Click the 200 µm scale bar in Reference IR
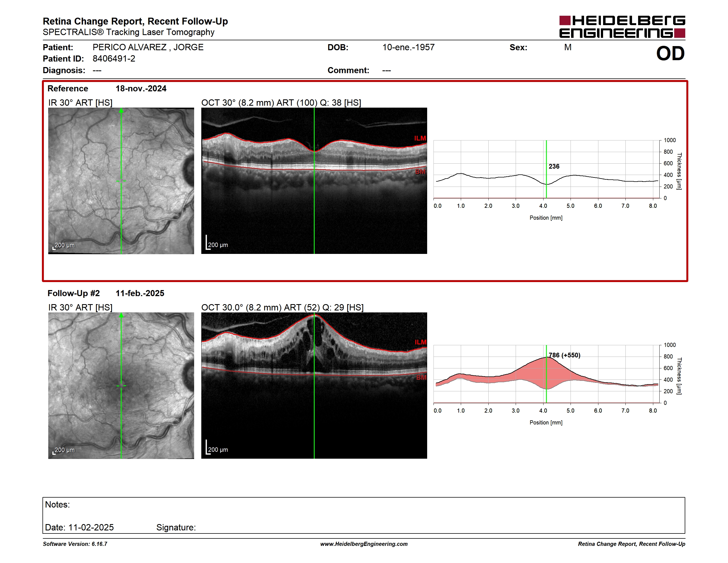The image size is (728, 563). (64, 246)
